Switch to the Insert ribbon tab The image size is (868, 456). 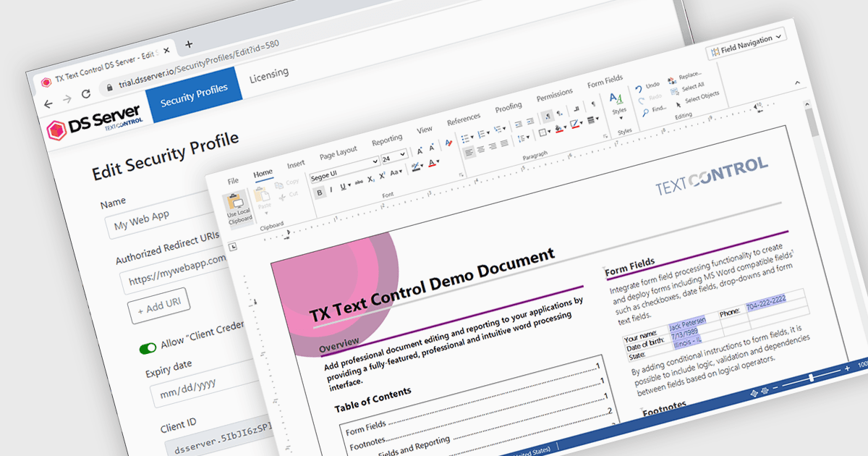tap(296, 164)
